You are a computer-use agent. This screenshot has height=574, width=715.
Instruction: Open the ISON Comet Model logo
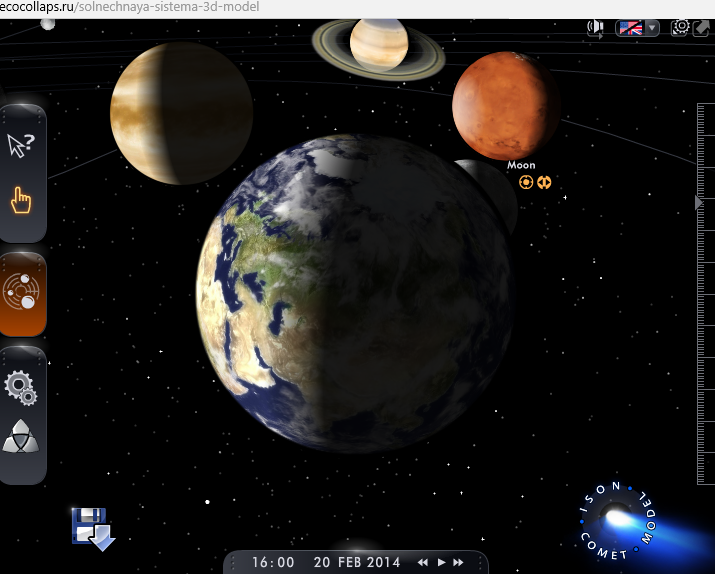coord(618,522)
